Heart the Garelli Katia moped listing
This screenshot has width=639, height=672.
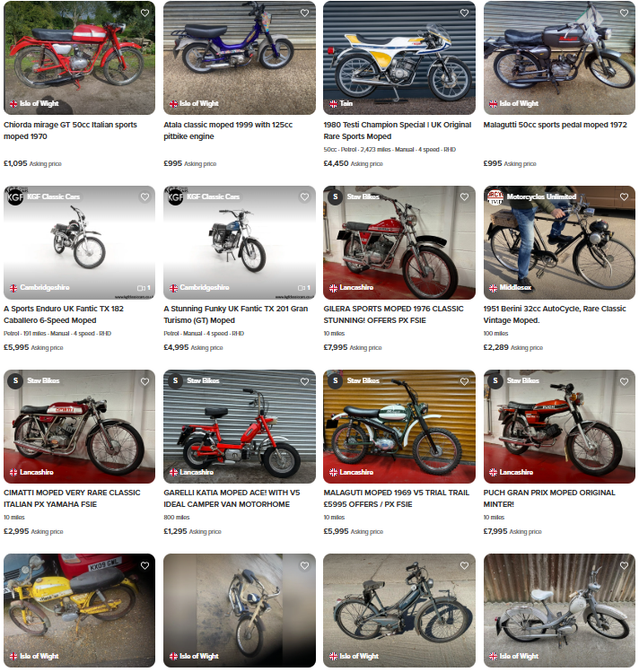click(305, 381)
